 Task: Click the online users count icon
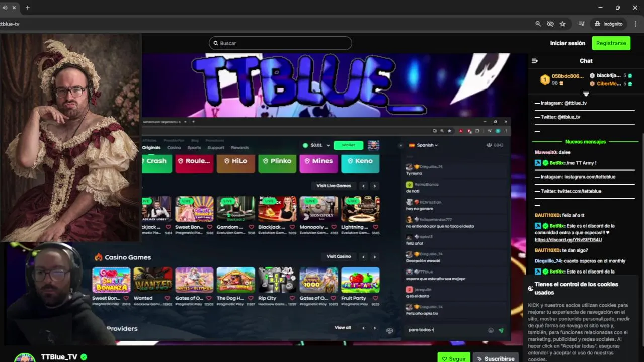489,145
